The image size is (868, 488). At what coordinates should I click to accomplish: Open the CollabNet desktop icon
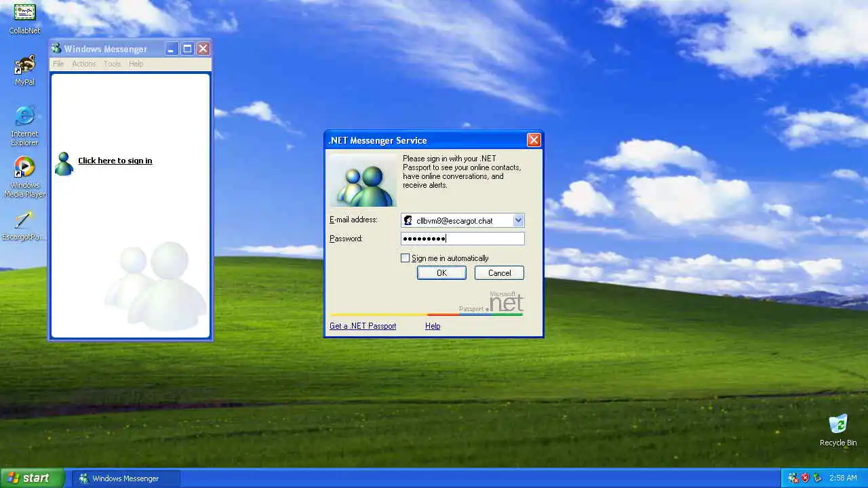(x=24, y=12)
